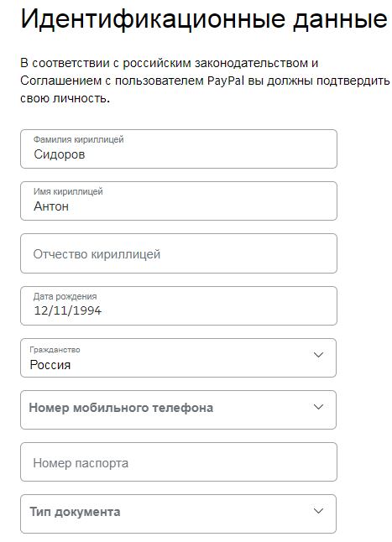Click the Идентификационные данные heading

[204, 19]
